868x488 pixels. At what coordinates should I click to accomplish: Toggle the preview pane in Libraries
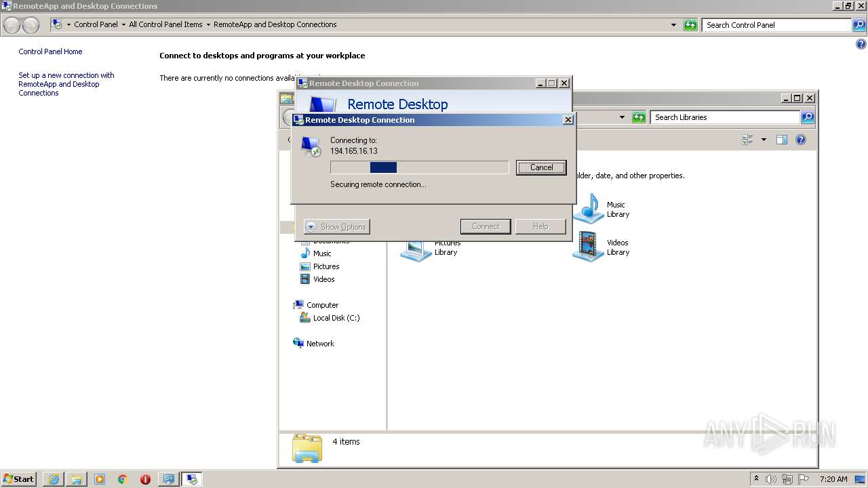(781, 140)
